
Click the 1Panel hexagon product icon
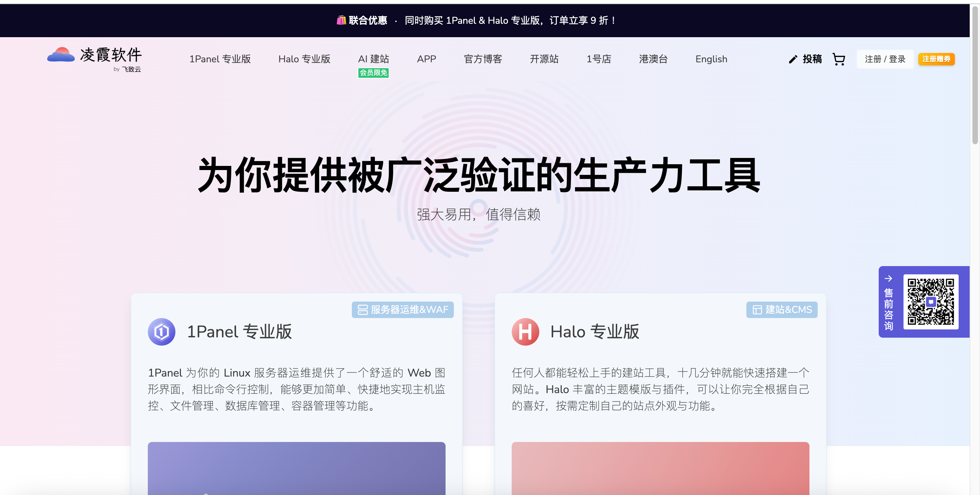tap(162, 331)
